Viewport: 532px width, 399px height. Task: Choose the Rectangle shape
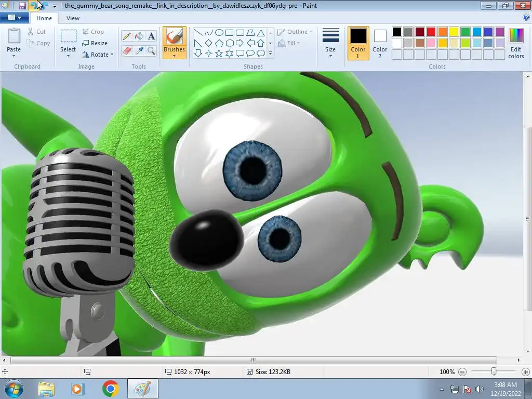(229, 33)
